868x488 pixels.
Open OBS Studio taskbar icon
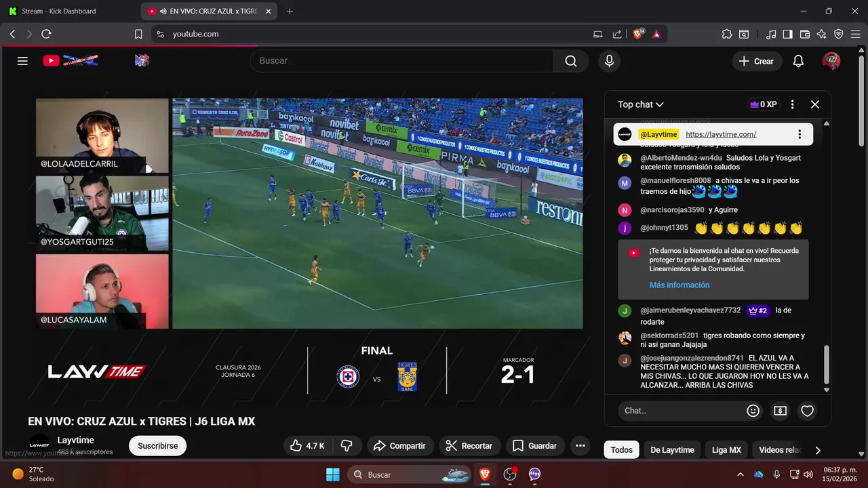(x=510, y=474)
